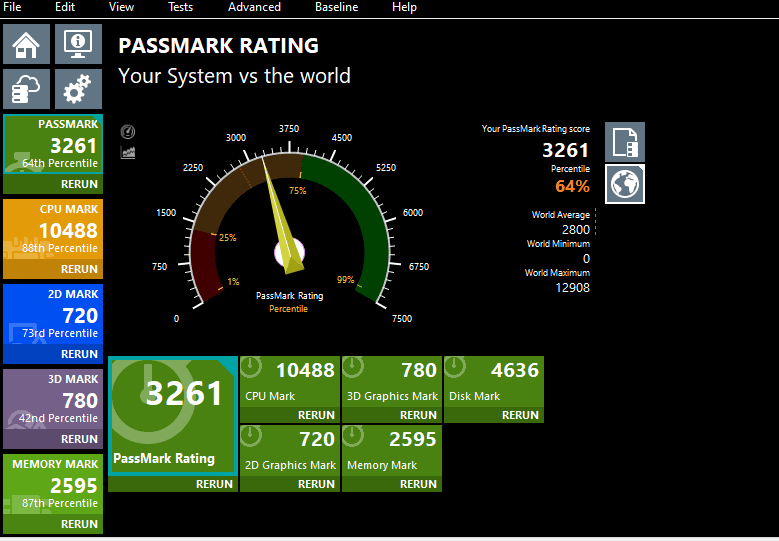Open the Tests menu
This screenshot has width=779, height=541.
180,7
